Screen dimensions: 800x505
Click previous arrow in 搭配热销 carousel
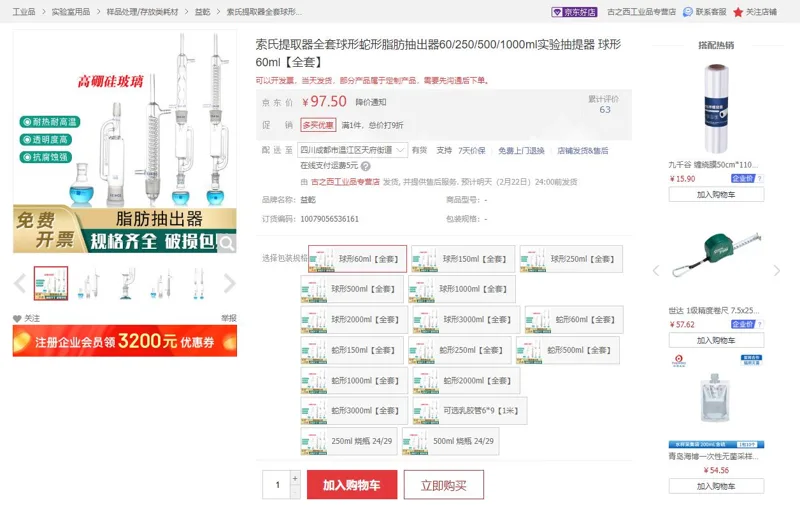[x=657, y=270]
